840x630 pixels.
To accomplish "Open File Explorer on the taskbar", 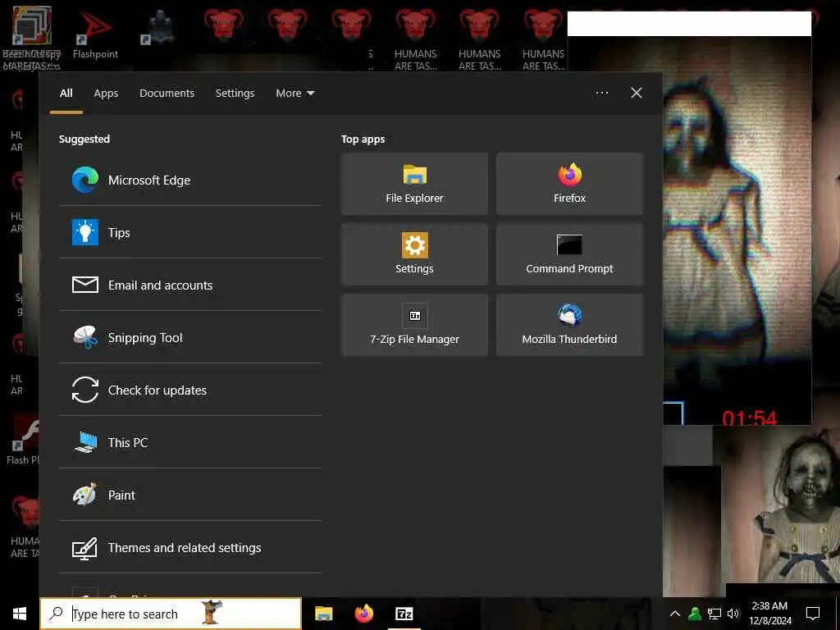I will (x=323, y=614).
